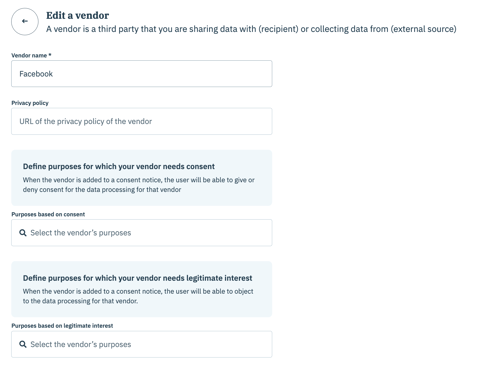Click the 'Facebook' text in vendor name

[36, 74]
